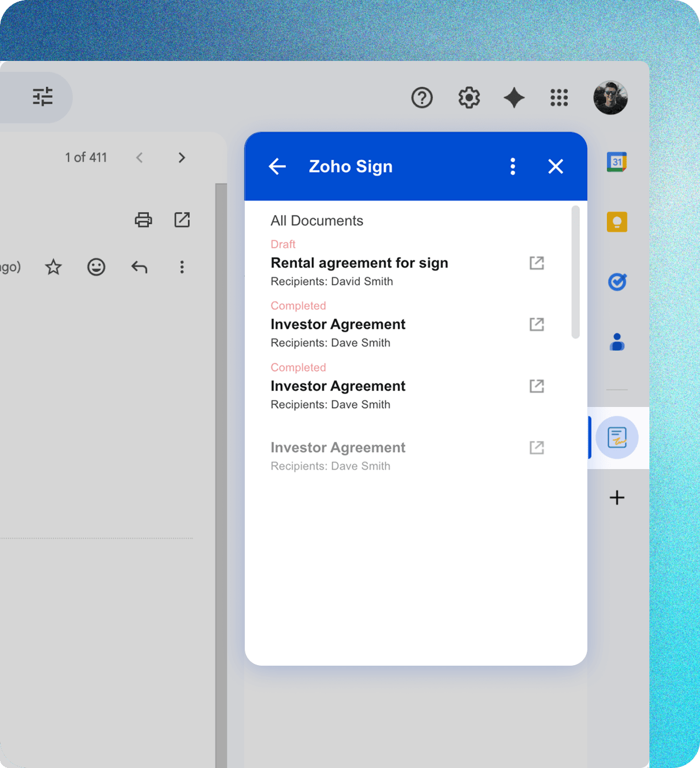Open Google Keep side panel
Viewport: 700px width, 768px height.
coord(617,222)
